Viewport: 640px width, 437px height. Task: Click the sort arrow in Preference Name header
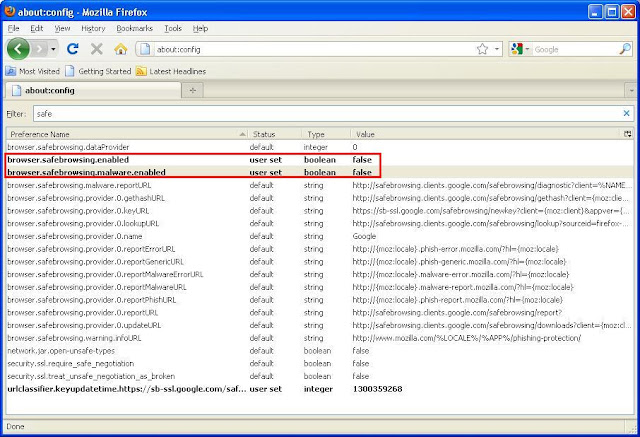[242, 134]
